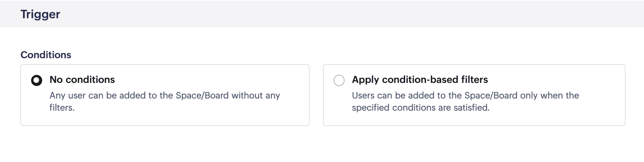This screenshot has height=162, width=644.
Task: Select the Apply condition-based filters radio button
Action: (x=339, y=80)
